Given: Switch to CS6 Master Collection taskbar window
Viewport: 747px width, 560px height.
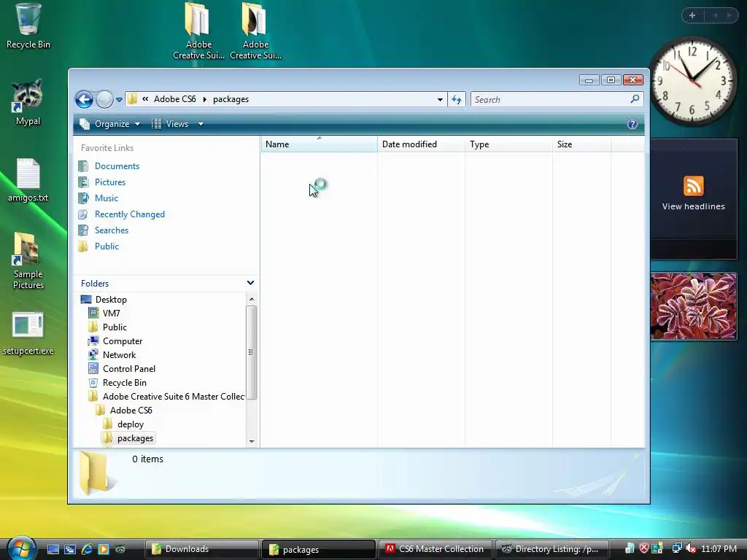Looking at the screenshot, I should pos(435,549).
